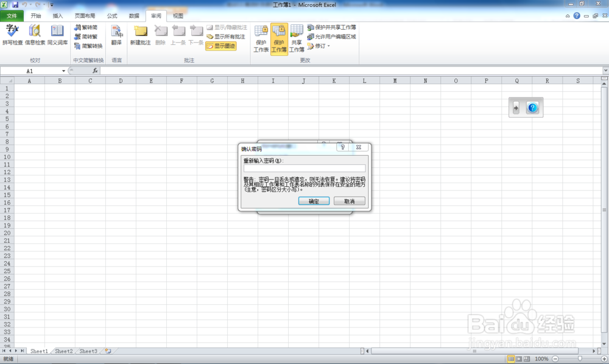Select the Sheet1 tab

click(39, 351)
